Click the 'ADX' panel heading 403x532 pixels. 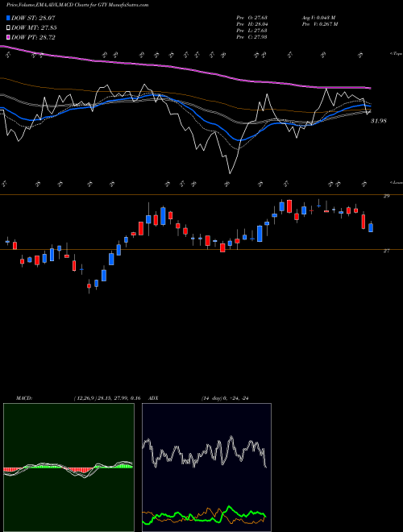(154, 398)
